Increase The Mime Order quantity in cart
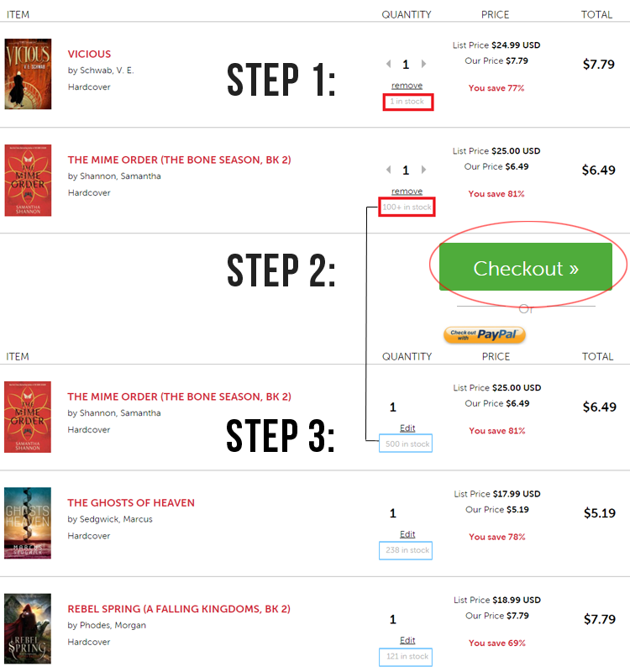Image resolution: width=630 pixels, height=672 pixels. click(423, 170)
